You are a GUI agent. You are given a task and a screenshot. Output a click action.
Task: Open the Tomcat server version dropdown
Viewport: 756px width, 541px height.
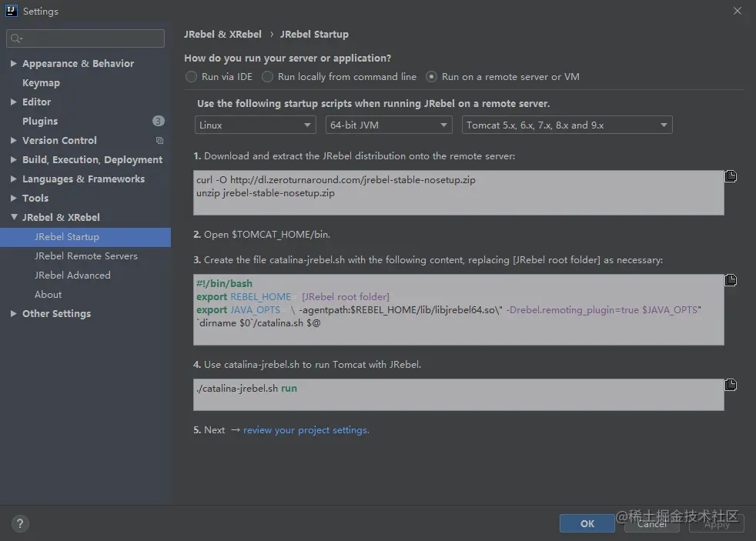pyautogui.click(x=567, y=125)
